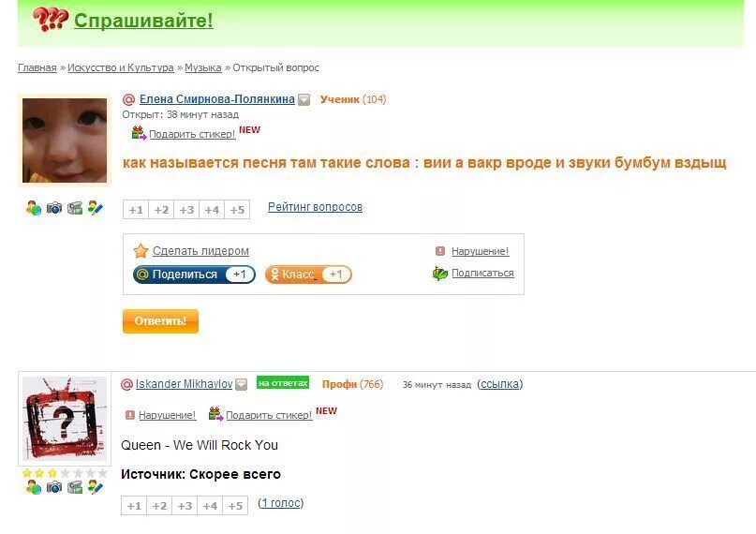The height and width of the screenshot is (534, 756).
Task: Rate Iskander's answer +3
Action: [185, 506]
